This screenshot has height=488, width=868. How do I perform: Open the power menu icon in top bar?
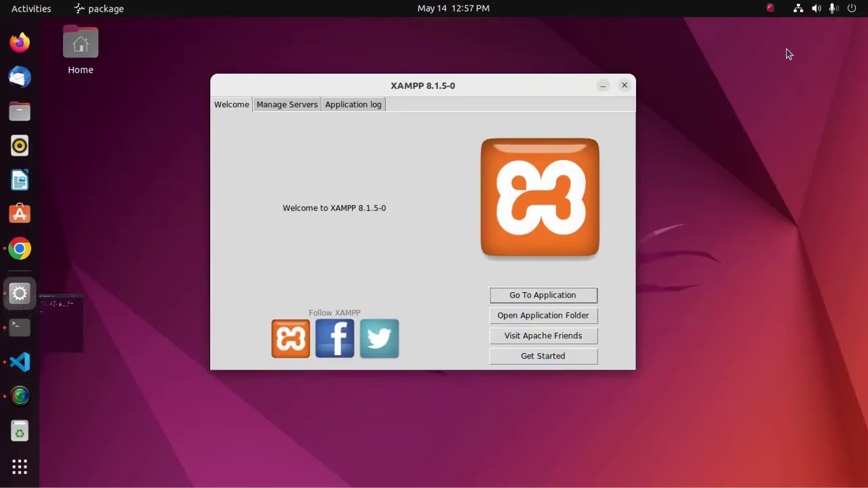pyautogui.click(x=852, y=8)
